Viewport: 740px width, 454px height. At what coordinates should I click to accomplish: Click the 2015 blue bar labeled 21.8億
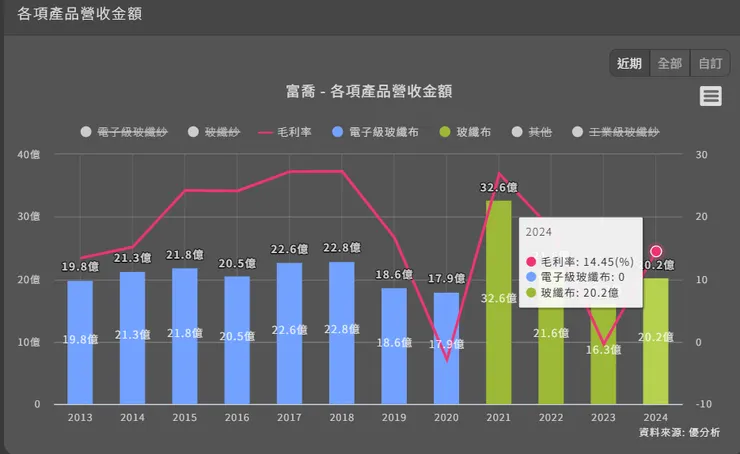[185, 336]
